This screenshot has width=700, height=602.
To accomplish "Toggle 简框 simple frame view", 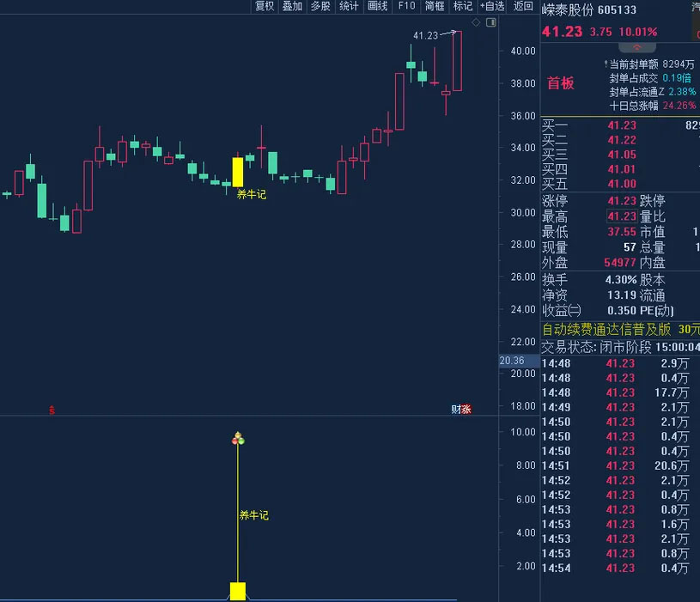I will (435, 6).
